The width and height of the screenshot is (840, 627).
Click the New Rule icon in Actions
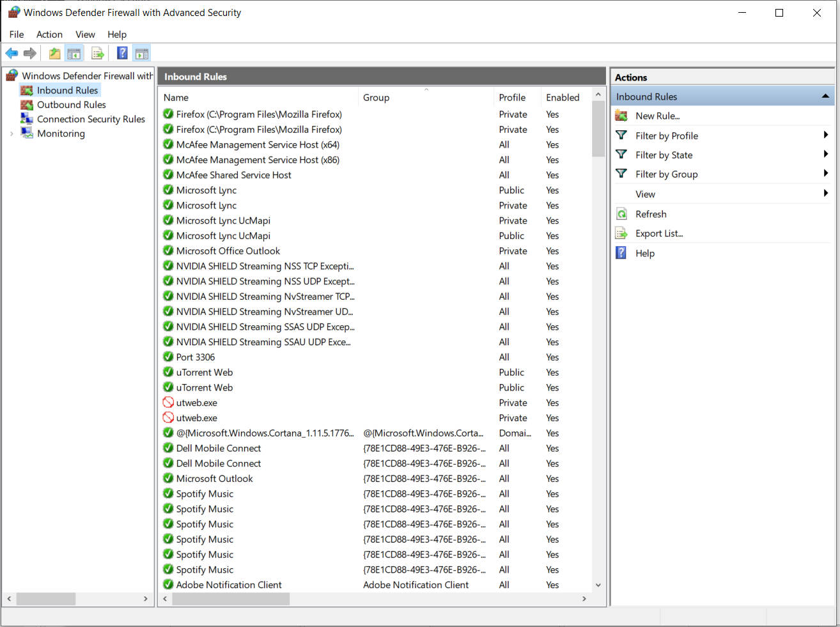[621, 116]
